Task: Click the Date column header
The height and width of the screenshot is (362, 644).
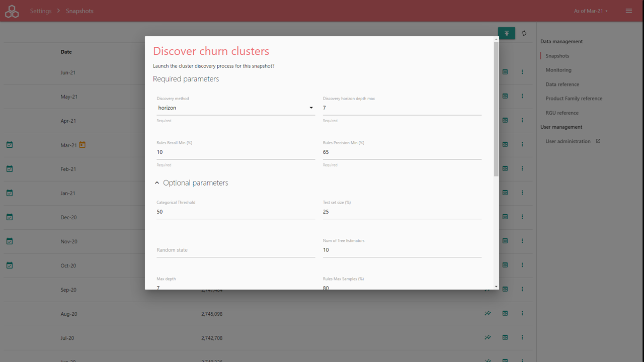Action: pyautogui.click(x=66, y=52)
